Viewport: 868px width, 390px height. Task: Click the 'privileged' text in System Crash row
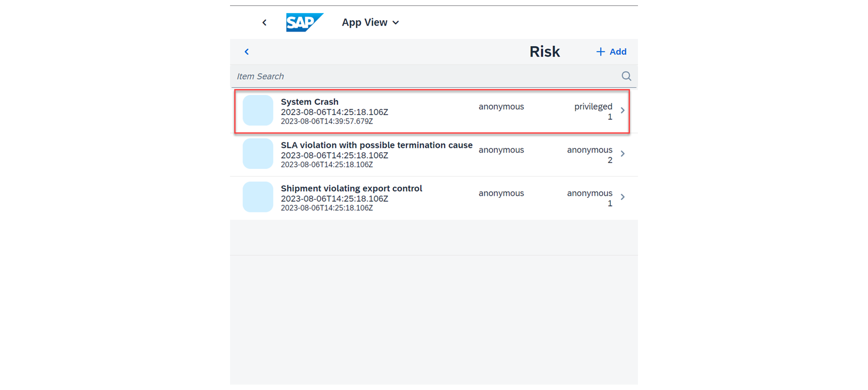click(x=593, y=106)
